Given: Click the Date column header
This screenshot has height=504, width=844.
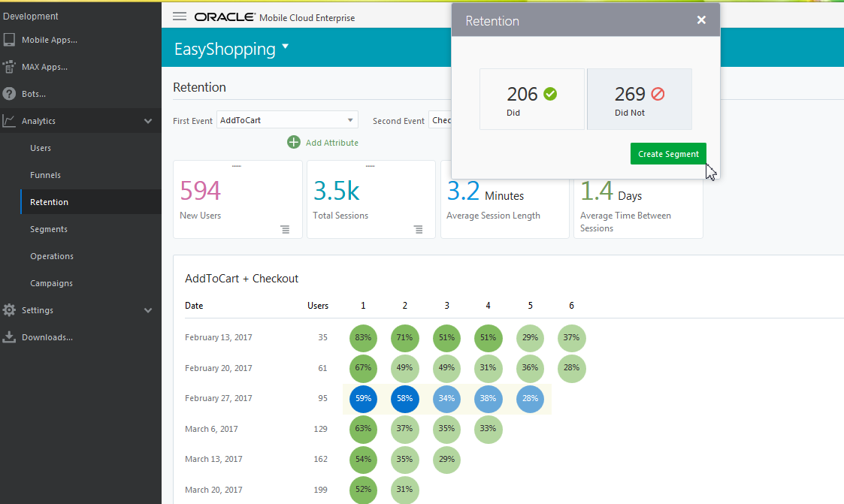Looking at the screenshot, I should (x=194, y=306).
